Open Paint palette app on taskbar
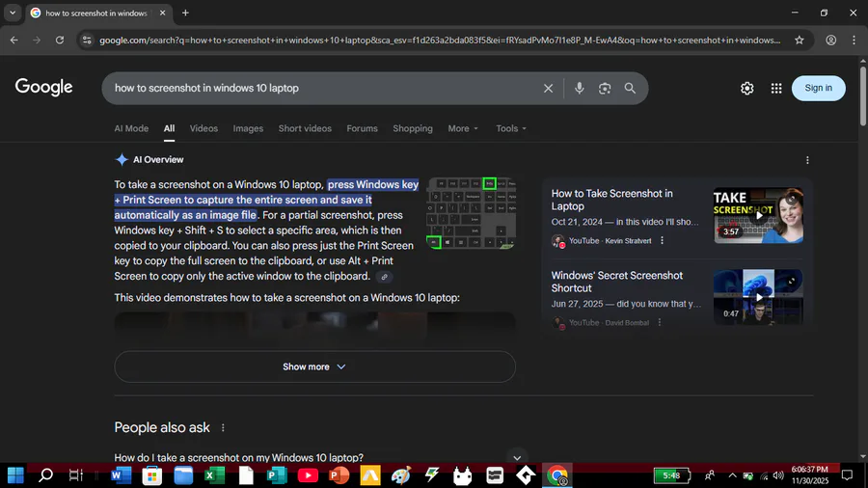The height and width of the screenshot is (488, 868). [x=401, y=475]
